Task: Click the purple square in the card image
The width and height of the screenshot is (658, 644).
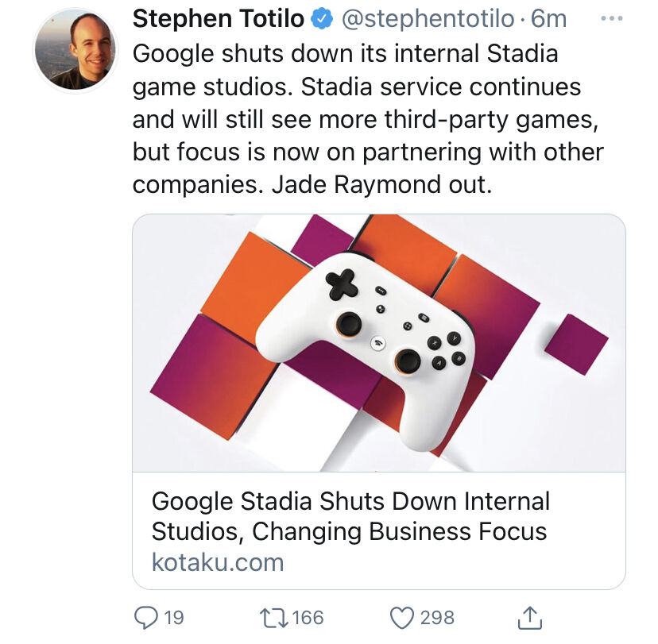Action: 576,343
